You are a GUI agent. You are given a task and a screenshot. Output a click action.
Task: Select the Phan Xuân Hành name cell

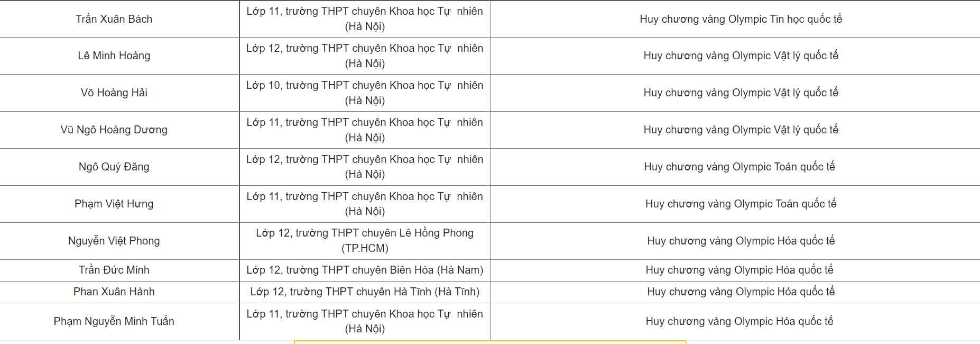(114, 292)
